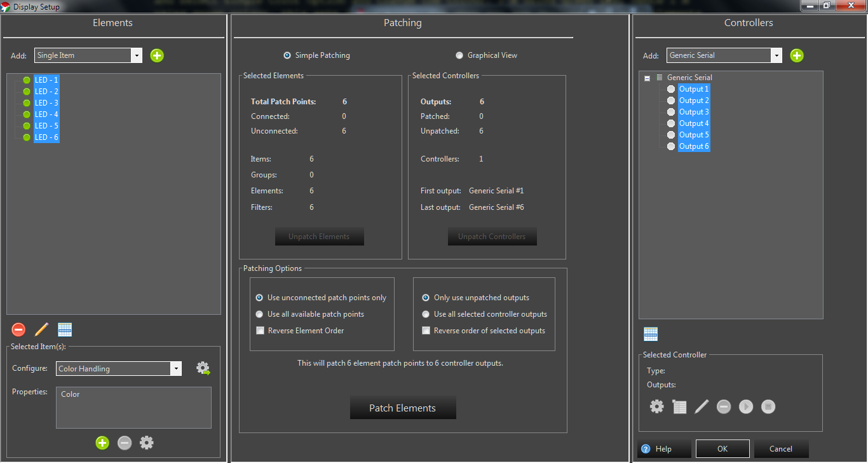Open the elements table view icon
Screen dimensions: 868x463
click(x=65, y=329)
